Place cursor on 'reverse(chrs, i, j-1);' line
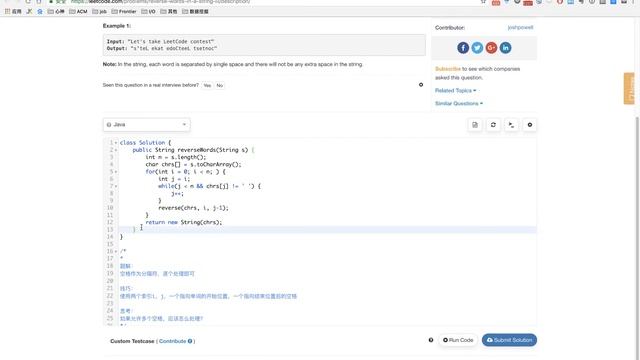640x360 pixels. [x=193, y=208]
